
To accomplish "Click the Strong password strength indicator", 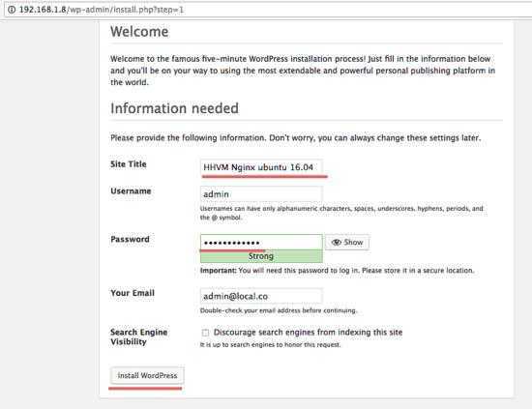I will pyautogui.click(x=261, y=256).
